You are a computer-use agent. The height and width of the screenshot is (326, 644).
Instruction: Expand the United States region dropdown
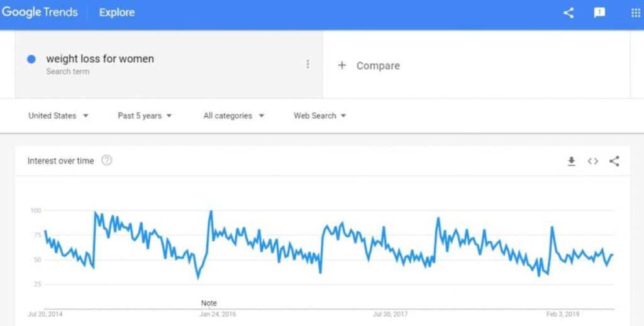tap(58, 116)
